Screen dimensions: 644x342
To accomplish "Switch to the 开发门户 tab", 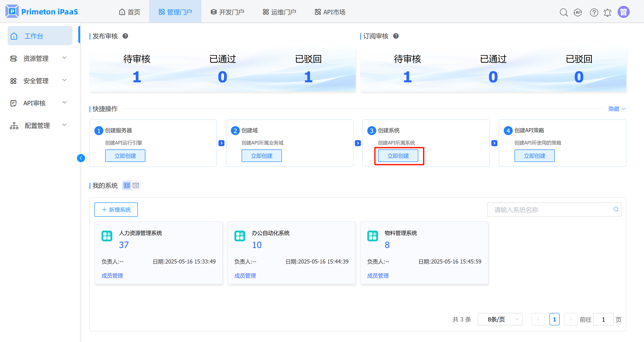I will tap(227, 12).
